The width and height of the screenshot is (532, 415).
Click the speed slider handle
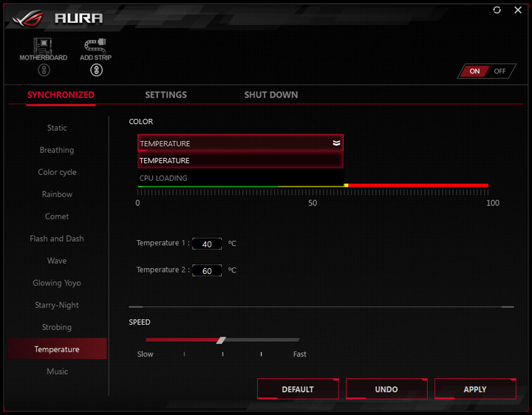click(221, 340)
